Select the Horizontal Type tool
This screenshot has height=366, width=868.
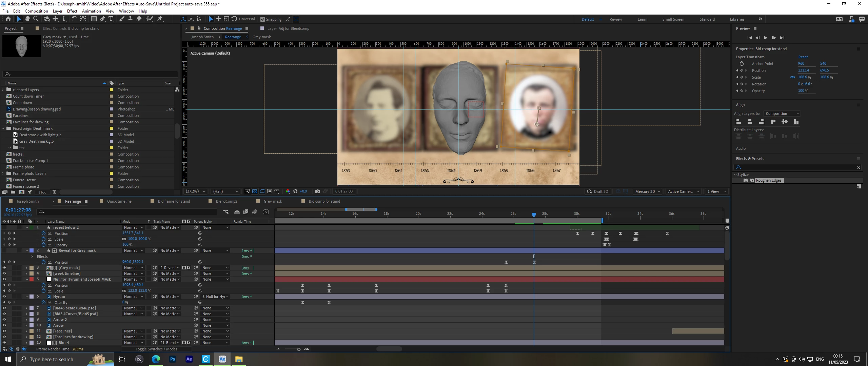pyautogui.click(x=111, y=19)
